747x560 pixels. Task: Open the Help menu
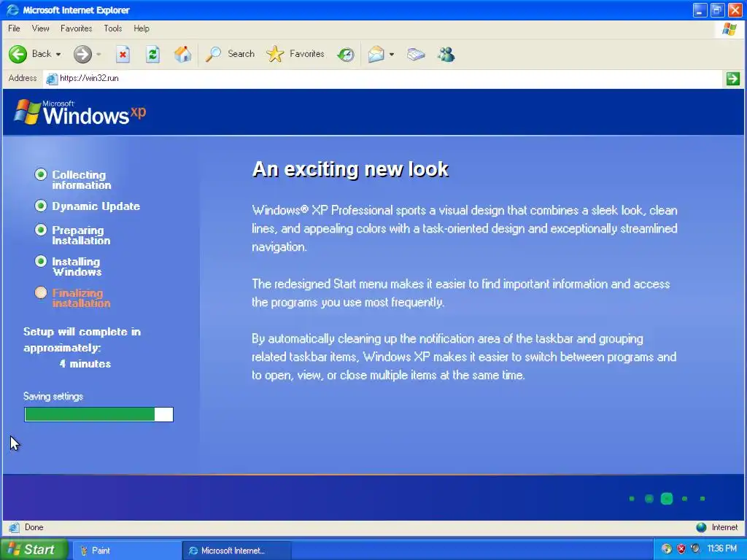click(x=142, y=28)
